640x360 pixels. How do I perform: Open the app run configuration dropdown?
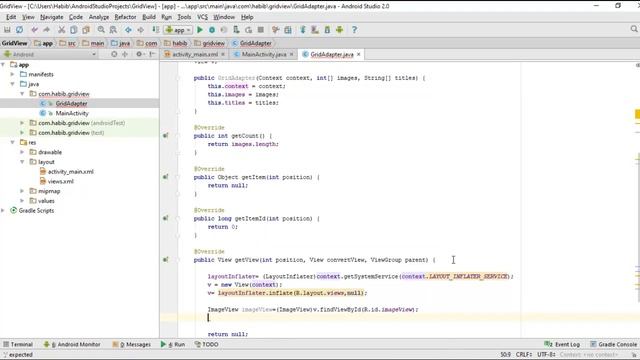[178, 30]
